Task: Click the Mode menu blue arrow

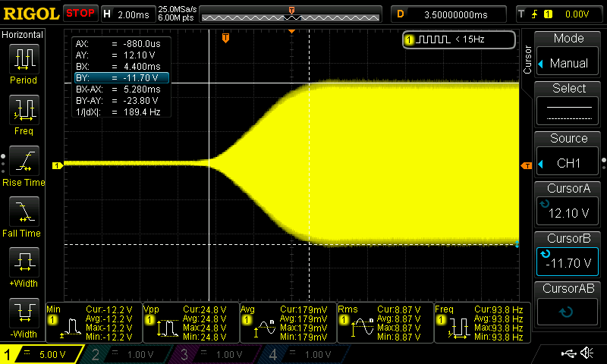Action: [x=541, y=64]
